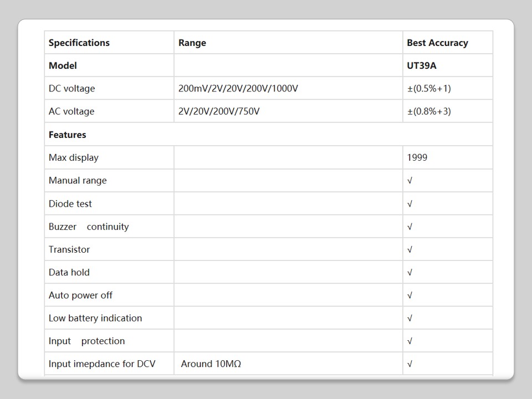Click the checkmark for Diode test
The image size is (532, 399).
click(410, 204)
